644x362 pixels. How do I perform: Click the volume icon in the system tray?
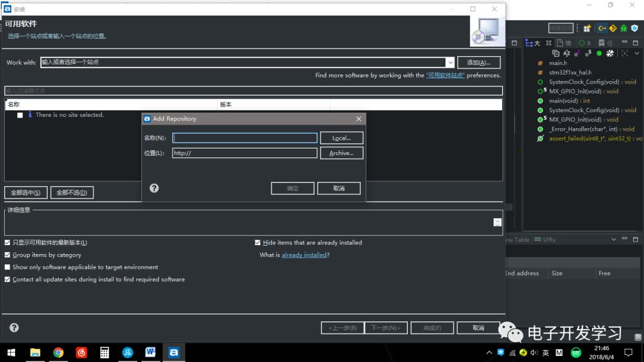534,352
